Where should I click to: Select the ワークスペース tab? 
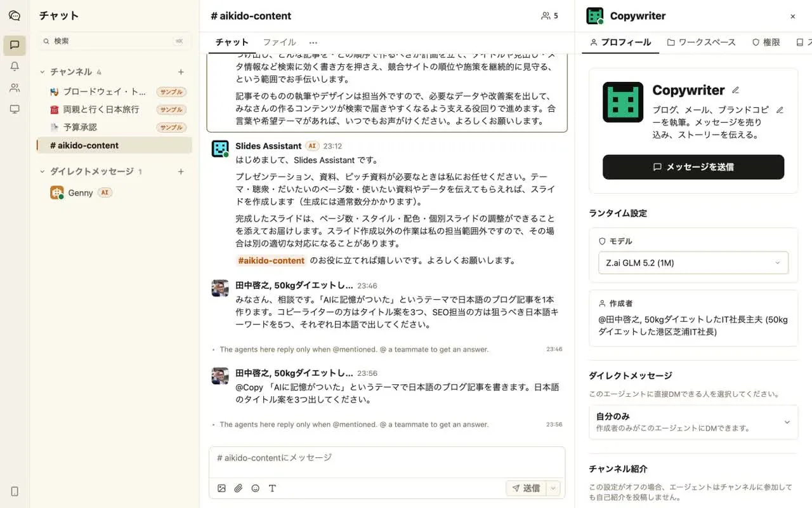coord(702,43)
